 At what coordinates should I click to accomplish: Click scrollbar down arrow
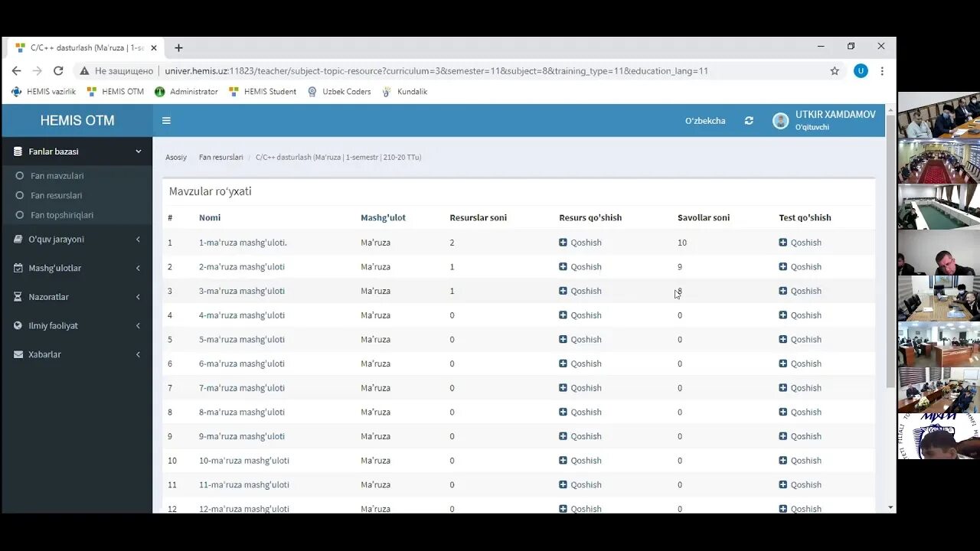click(890, 507)
